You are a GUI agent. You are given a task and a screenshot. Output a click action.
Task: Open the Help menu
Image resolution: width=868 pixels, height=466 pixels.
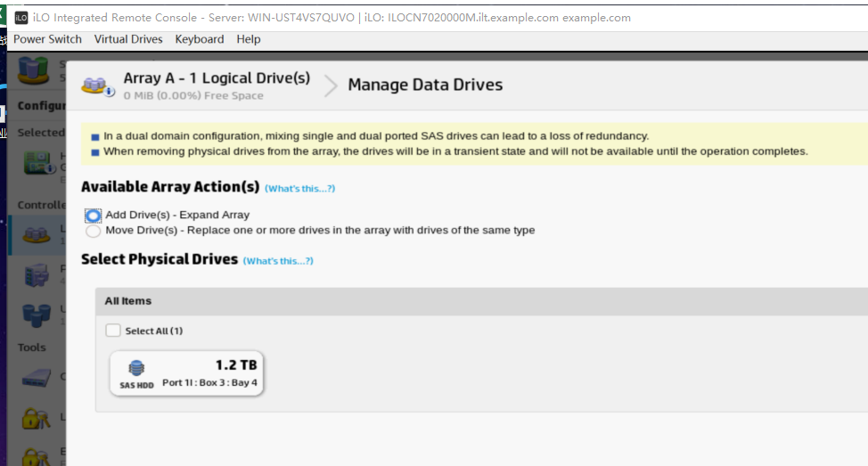click(249, 39)
